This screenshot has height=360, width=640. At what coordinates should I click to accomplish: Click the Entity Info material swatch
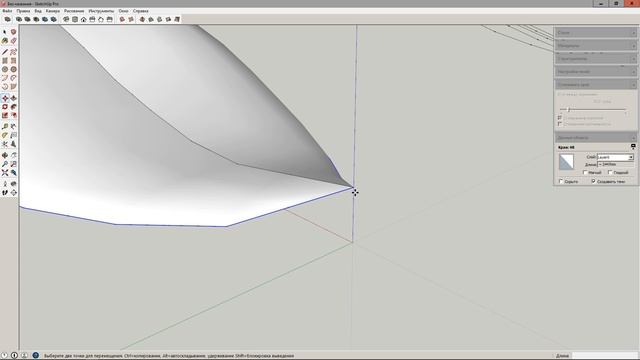tap(566, 162)
